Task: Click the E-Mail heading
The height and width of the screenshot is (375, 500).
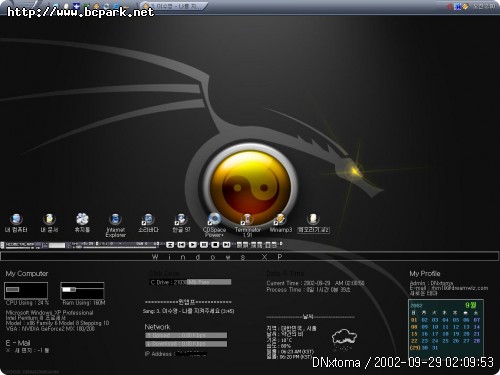Action: click(x=18, y=343)
